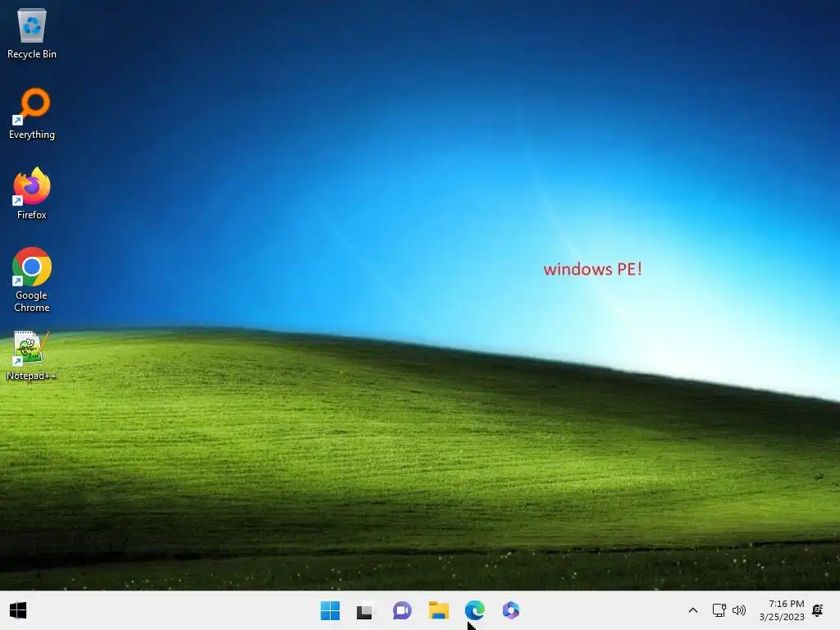The image size is (840, 630).
Task: Open the Microsoft 365 taskbar icon
Action: coord(510,610)
